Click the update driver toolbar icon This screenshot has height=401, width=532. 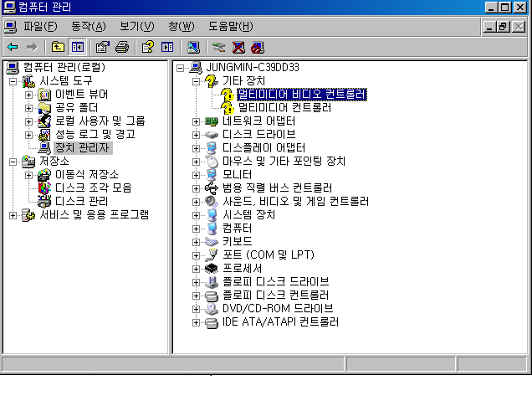point(219,47)
